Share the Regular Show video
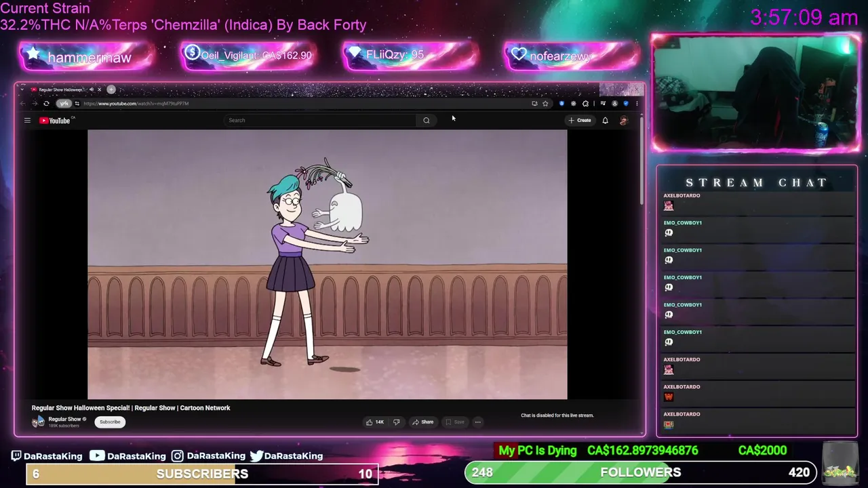 (423, 422)
